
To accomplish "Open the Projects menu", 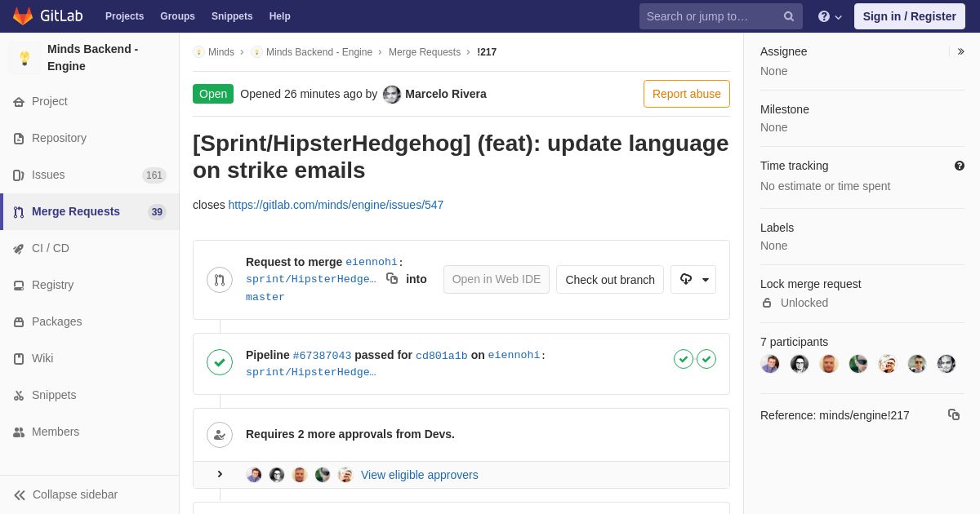I will click(124, 16).
